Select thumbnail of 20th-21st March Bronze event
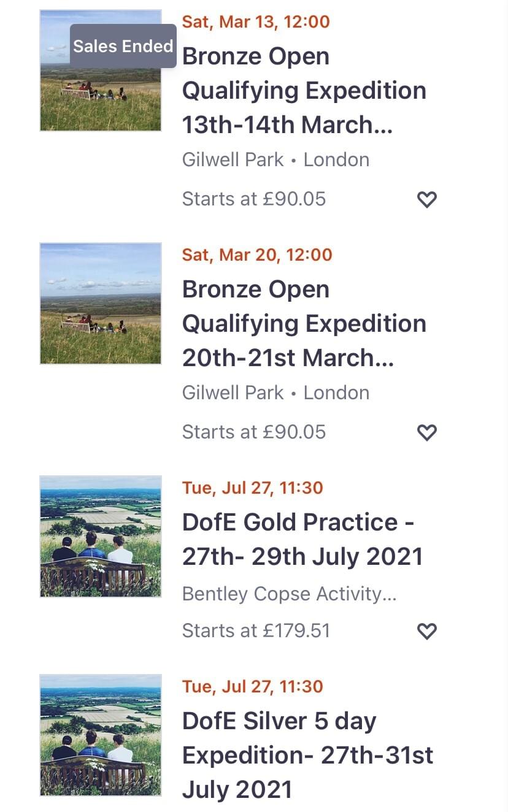This screenshot has width=508, height=812. tap(101, 304)
